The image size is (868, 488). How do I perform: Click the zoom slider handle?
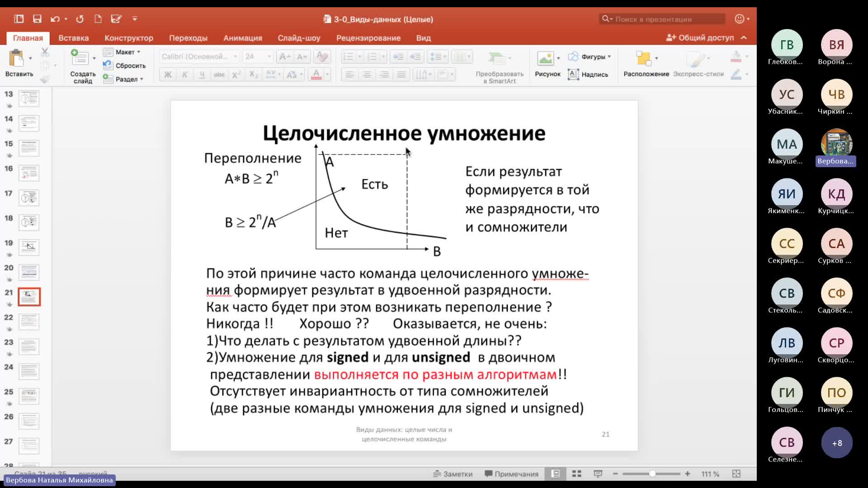pos(652,474)
